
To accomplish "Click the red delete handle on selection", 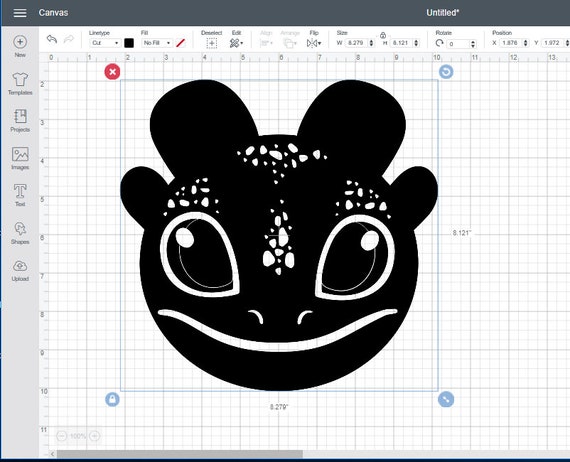I will pos(112,72).
